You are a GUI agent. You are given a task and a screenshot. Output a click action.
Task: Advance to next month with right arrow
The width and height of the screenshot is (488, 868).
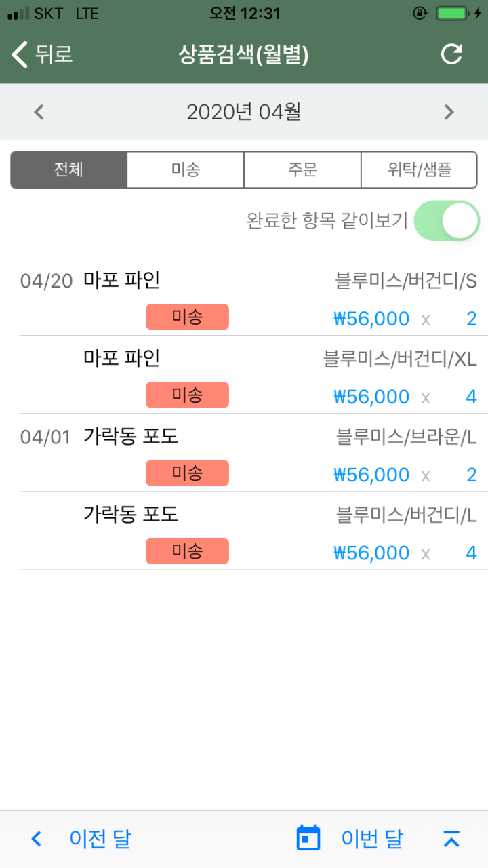coord(449,112)
